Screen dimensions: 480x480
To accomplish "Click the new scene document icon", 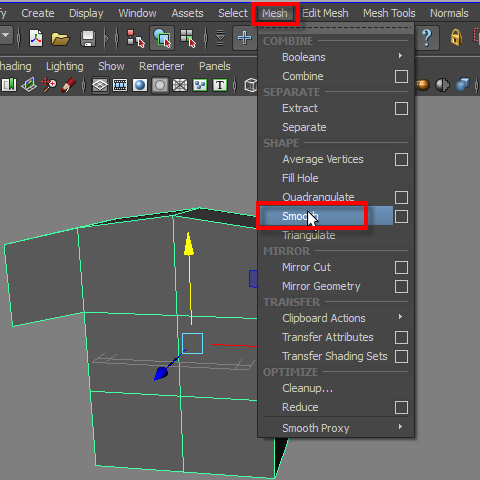I will coord(36,38).
